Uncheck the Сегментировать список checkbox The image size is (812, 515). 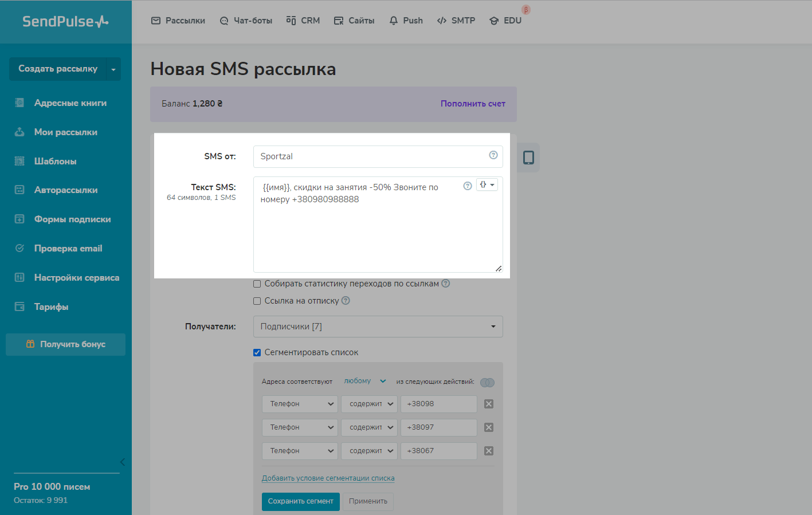pos(257,353)
